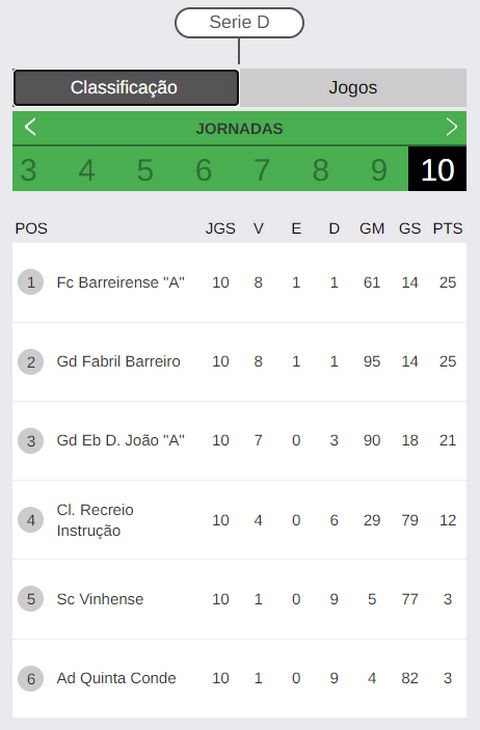Screen dimensions: 480x730
Task: Select jornada 6
Action: [204, 169]
